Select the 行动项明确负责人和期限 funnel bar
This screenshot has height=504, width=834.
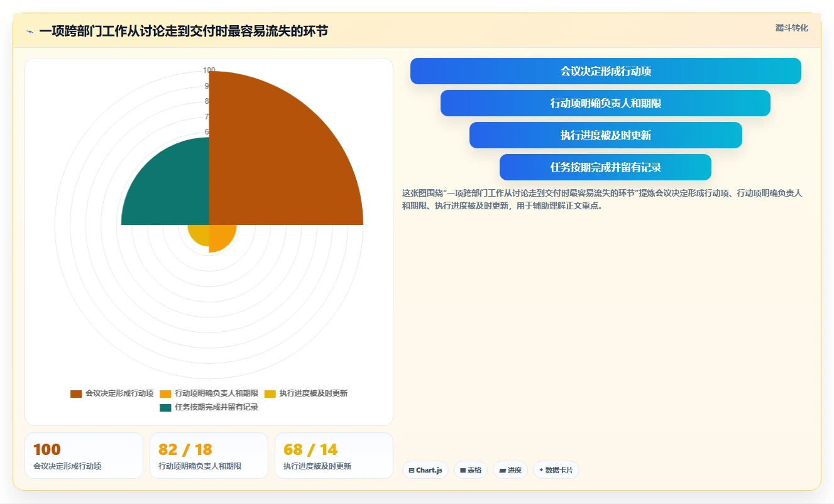coord(606,103)
